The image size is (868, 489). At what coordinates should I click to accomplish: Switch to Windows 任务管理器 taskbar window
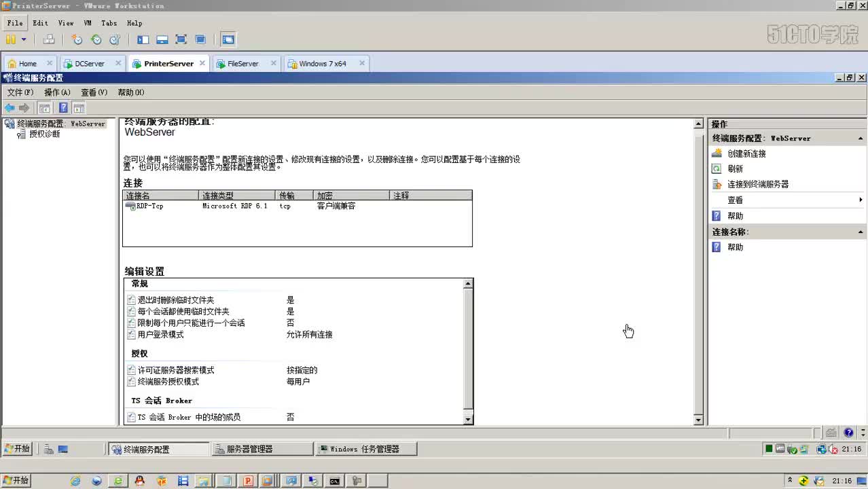coord(366,449)
